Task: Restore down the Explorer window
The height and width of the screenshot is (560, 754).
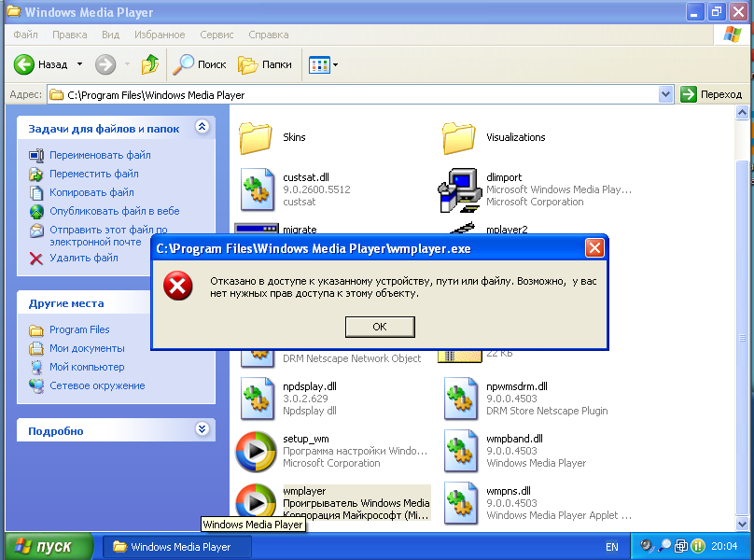Action: coord(716,11)
